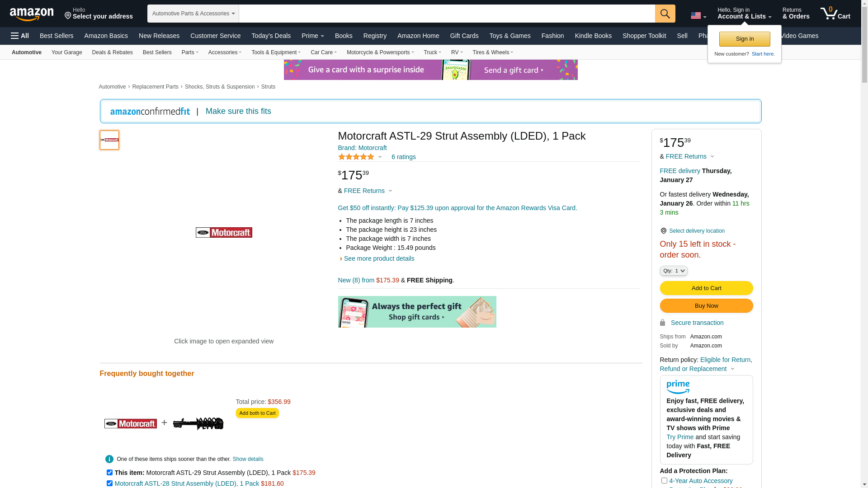Click the yellow Add to Cart button
The width and height of the screenshot is (868, 488).
[x=706, y=288]
